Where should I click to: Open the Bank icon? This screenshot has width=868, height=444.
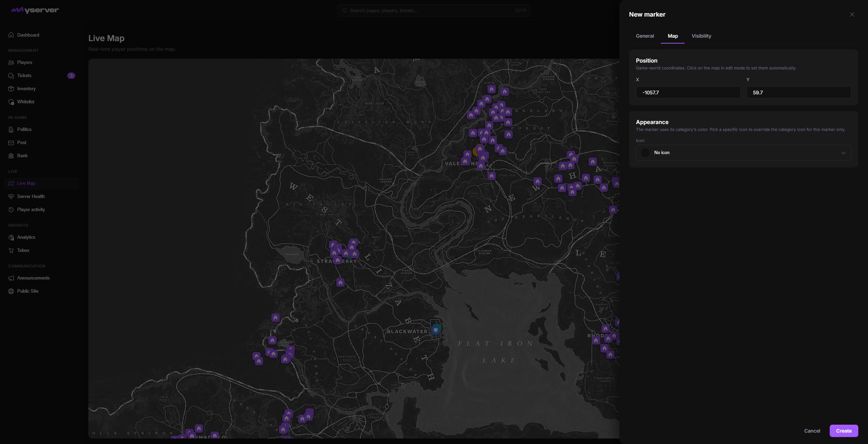pyautogui.click(x=11, y=155)
